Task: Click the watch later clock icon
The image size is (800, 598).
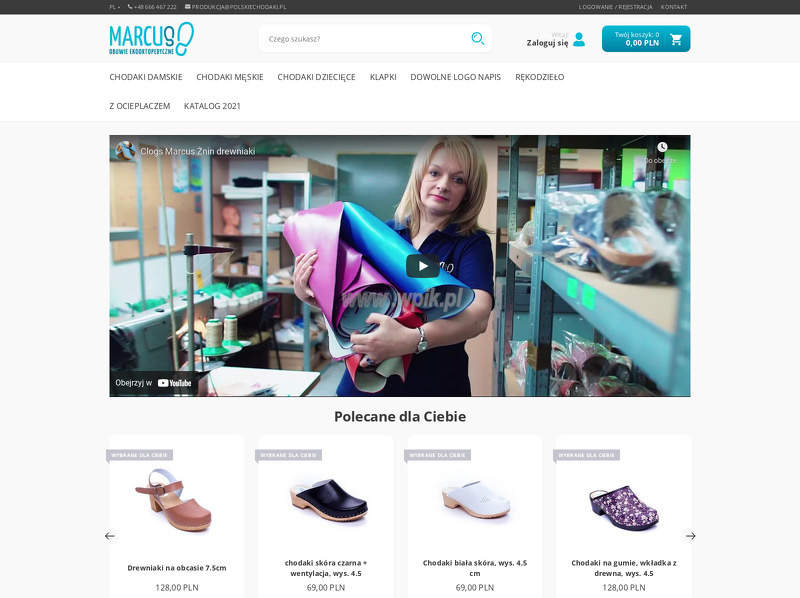Action: pos(662,147)
